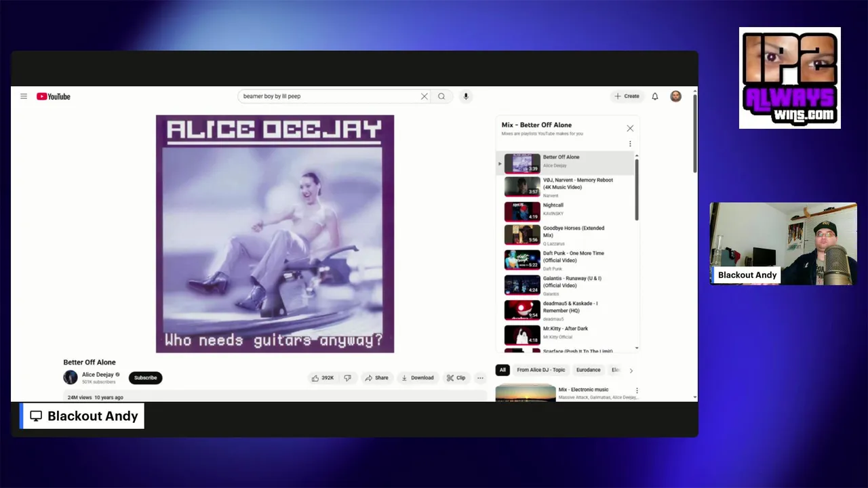868x488 pixels.
Task: Open the Create button
Action: [627, 96]
